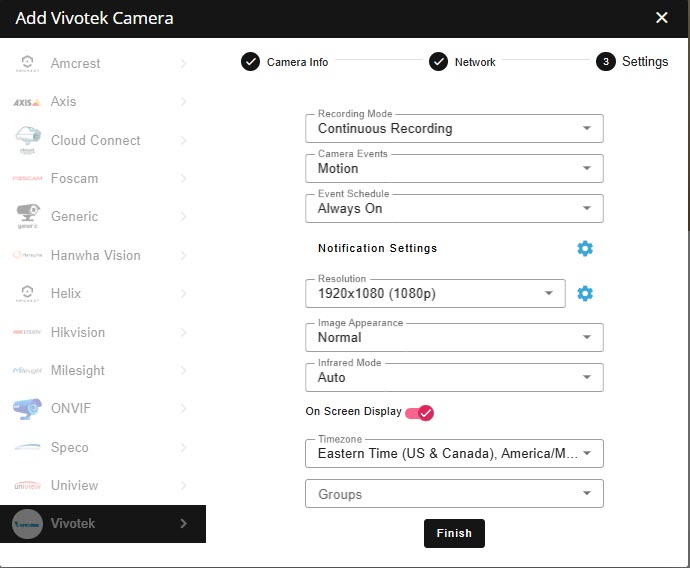
Task: Click the Amcrest brand logo icon
Action: pyautogui.click(x=27, y=64)
